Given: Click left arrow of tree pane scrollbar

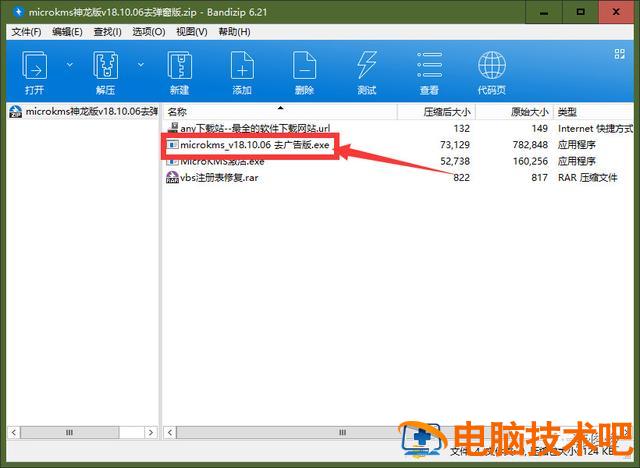Looking at the screenshot, I should 13,433.
